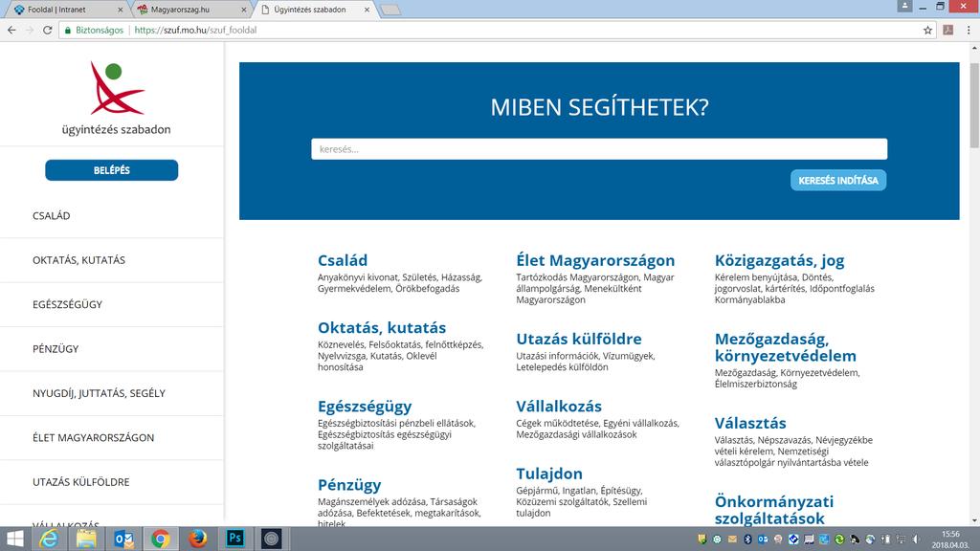
Task: Open Firefox from the taskbar
Action: point(198,539)
